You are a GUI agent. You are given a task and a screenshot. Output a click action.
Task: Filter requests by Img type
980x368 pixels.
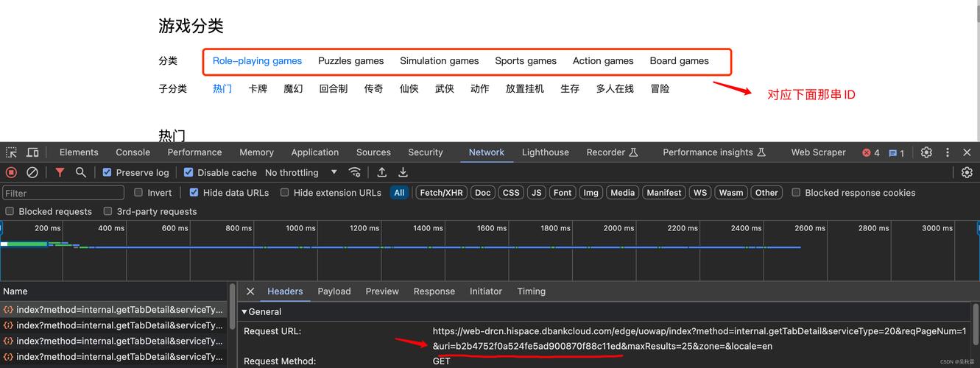[591, 193]
